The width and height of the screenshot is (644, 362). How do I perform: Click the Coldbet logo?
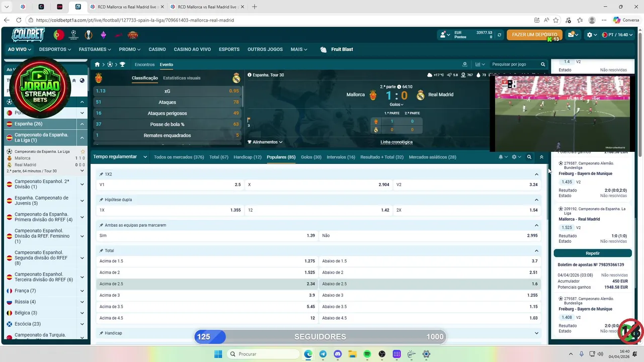tap(29, 35)
